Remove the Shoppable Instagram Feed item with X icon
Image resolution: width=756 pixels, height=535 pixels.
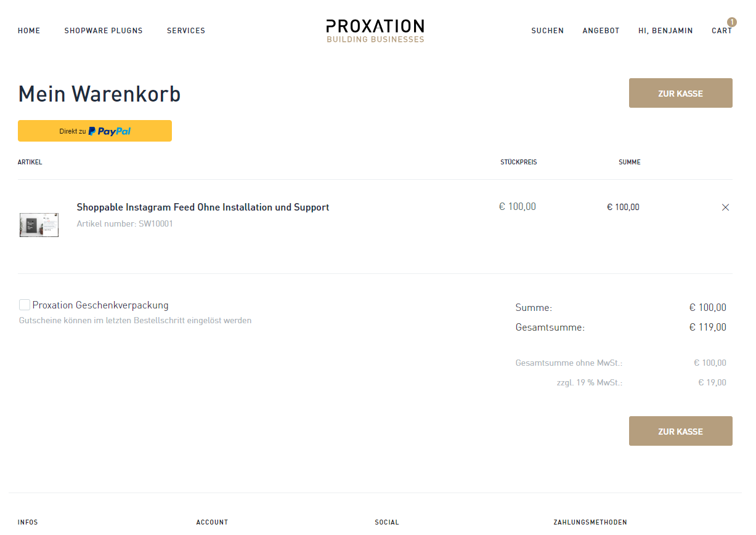coord(725,207)
